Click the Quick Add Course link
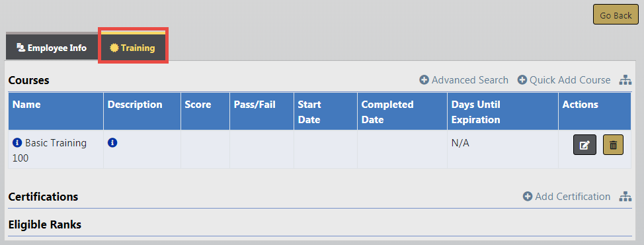This screenshot has width=644, height=245. click(570, 79)
